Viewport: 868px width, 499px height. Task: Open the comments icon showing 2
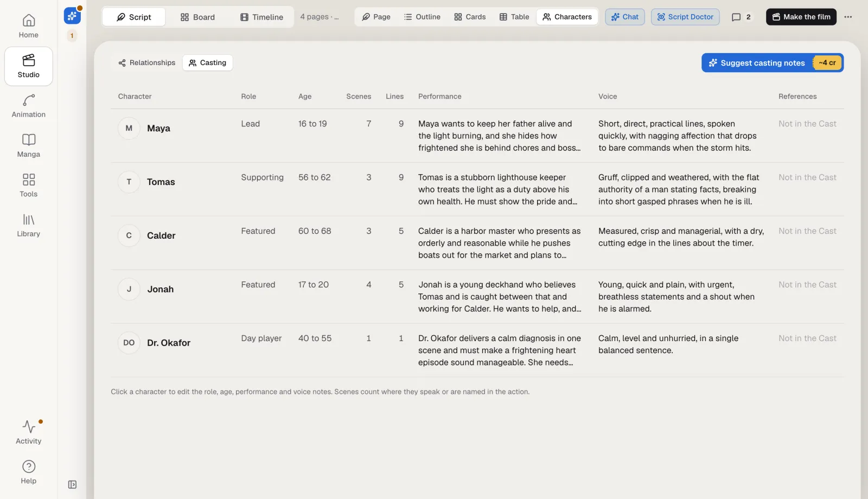[741, 17]
